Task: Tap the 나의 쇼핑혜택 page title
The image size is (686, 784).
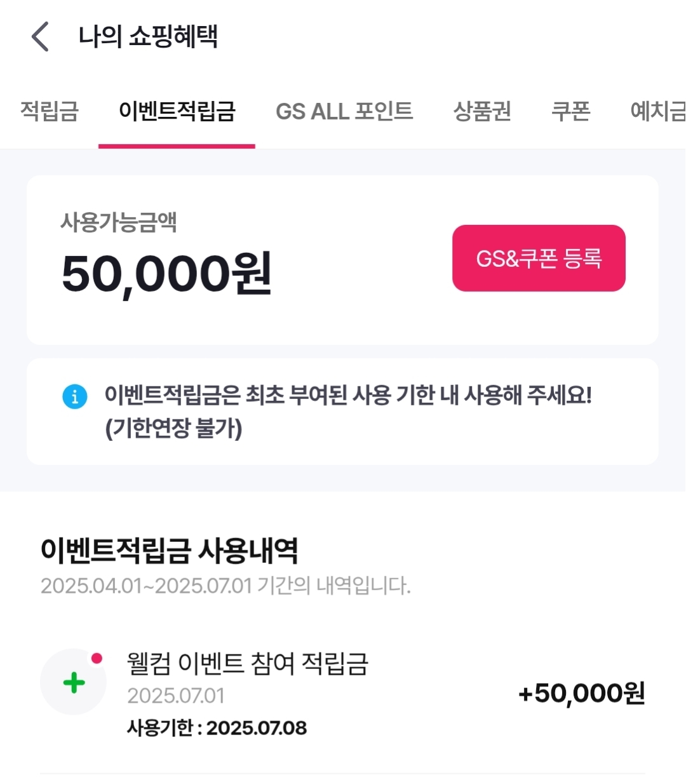Action: 148,36
